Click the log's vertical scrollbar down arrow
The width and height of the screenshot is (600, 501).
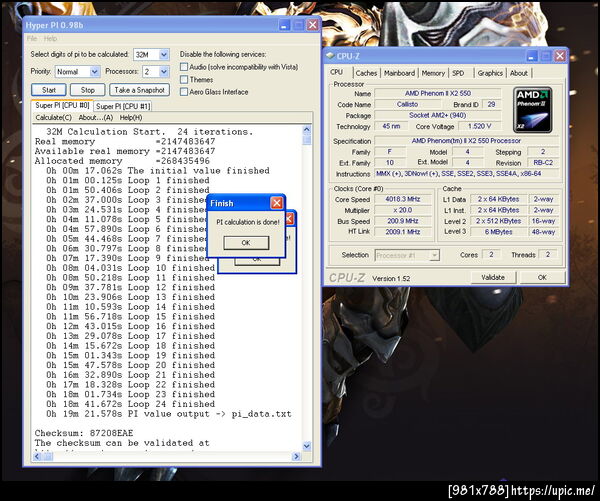(307, 446)
